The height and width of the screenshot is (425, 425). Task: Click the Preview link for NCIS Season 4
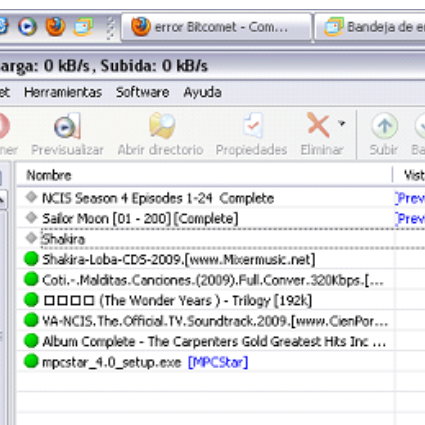coord(410,198)
